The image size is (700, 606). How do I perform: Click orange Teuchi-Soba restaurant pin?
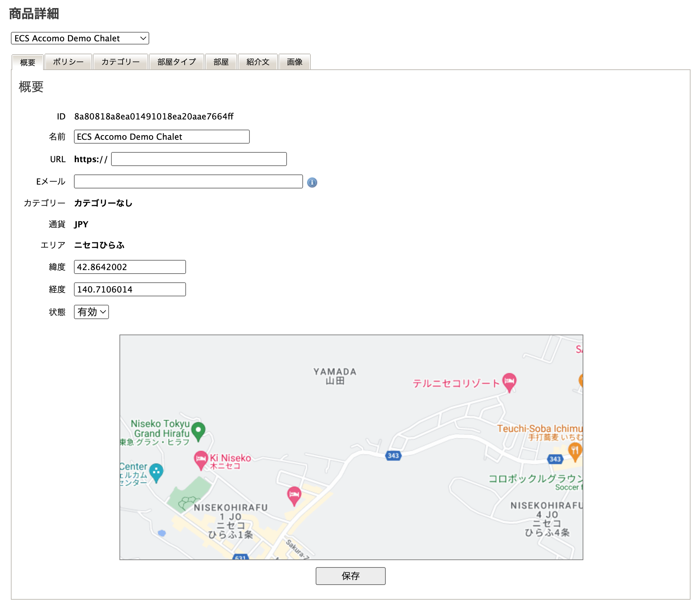tap(575, 450)
